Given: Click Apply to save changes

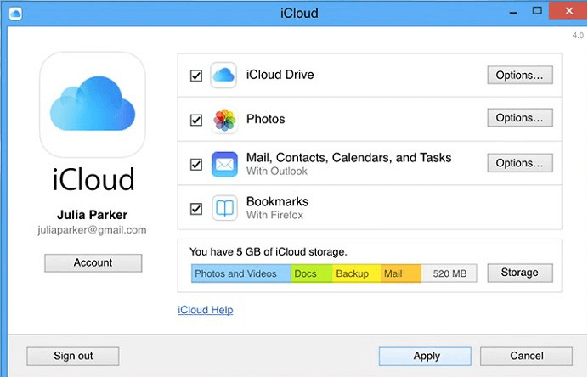Looking at the screenshot, I should tap(425, 356).
